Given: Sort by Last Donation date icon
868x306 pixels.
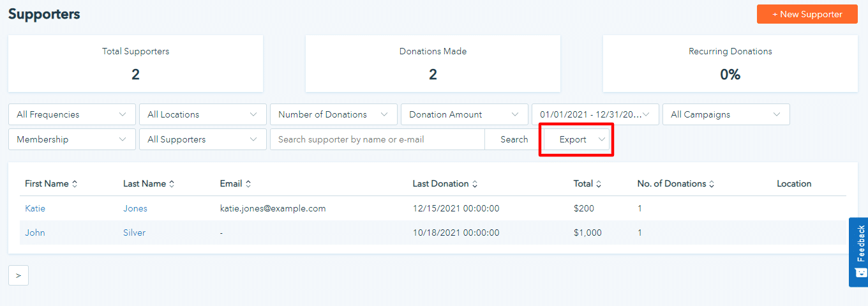Looking at the screenshot, I should point(475,184).
